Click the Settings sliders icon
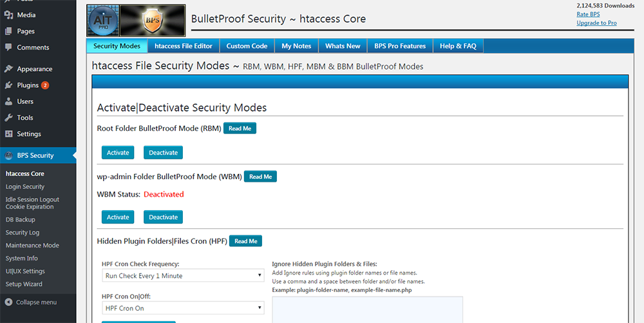This screenshot has width=644, height=323. click(x=8, y=134)
